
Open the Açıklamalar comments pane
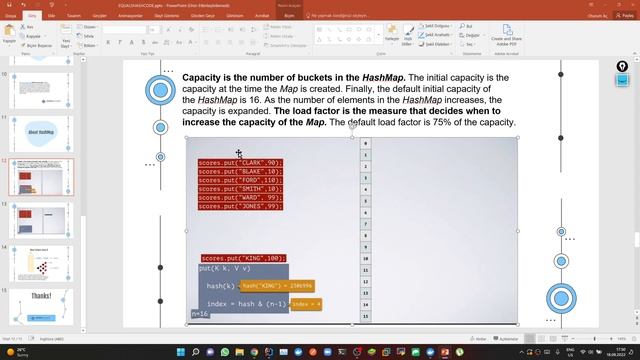click(506, 339)
